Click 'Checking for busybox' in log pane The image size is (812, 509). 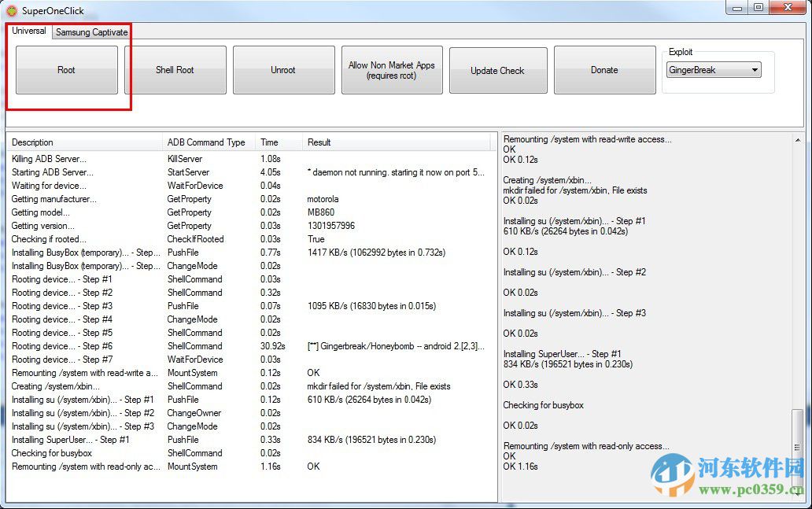click(544, 405)
